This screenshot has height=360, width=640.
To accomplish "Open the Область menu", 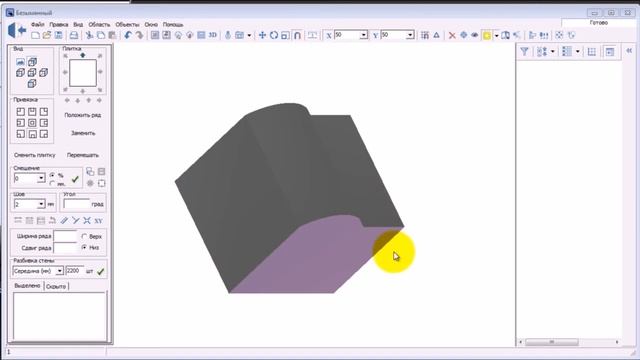I will (x=99, y=24).
